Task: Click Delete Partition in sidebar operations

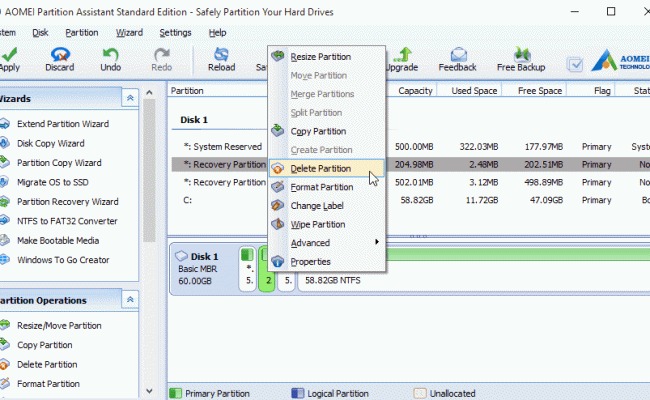Action: click(x=47, y=364)
